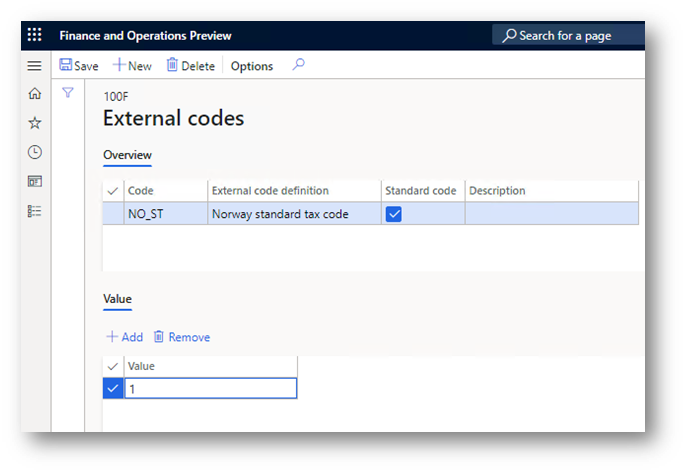Screen dimensions: 687x474
Task: Open Recent clock icon in sidebar
Action: click(35, 152)
